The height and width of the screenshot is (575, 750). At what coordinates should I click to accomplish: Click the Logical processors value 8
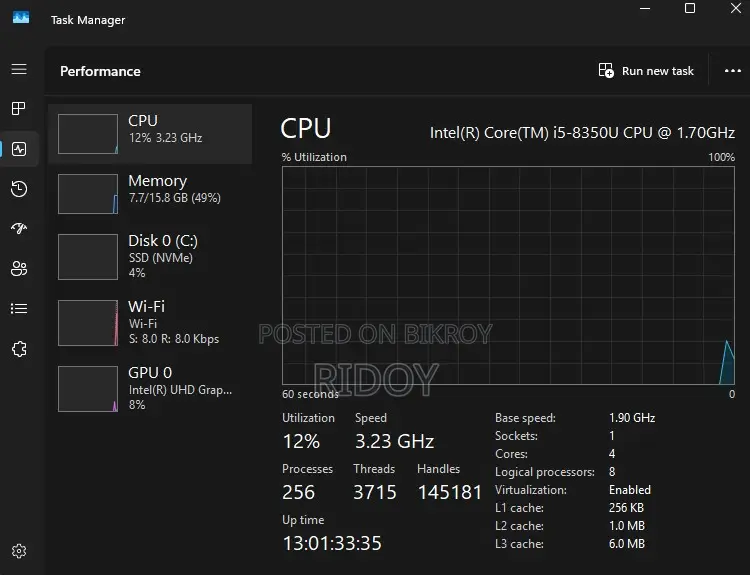click(612, 472)
